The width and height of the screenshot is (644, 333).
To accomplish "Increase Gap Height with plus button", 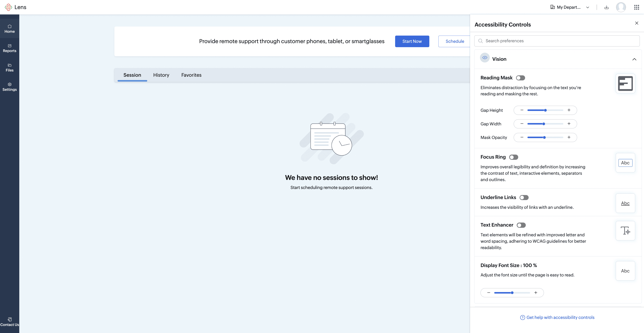I will 569,110.
